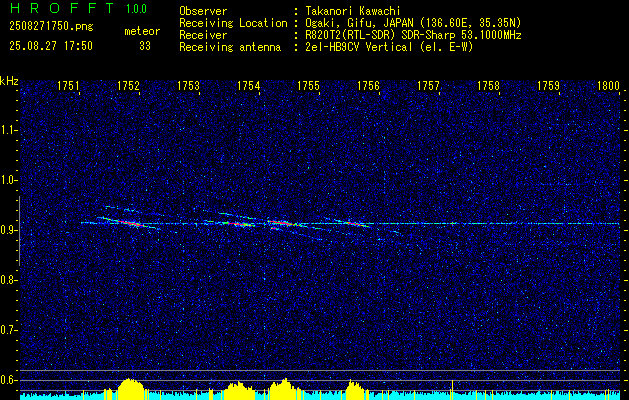Click the kHz axis unit label

point(9,81)
